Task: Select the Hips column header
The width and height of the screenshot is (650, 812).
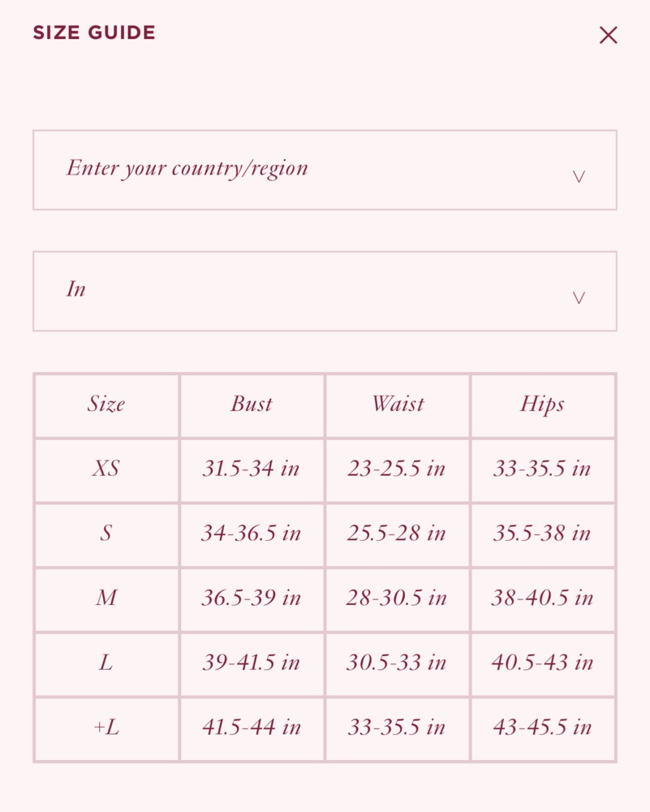Action: 542,404
